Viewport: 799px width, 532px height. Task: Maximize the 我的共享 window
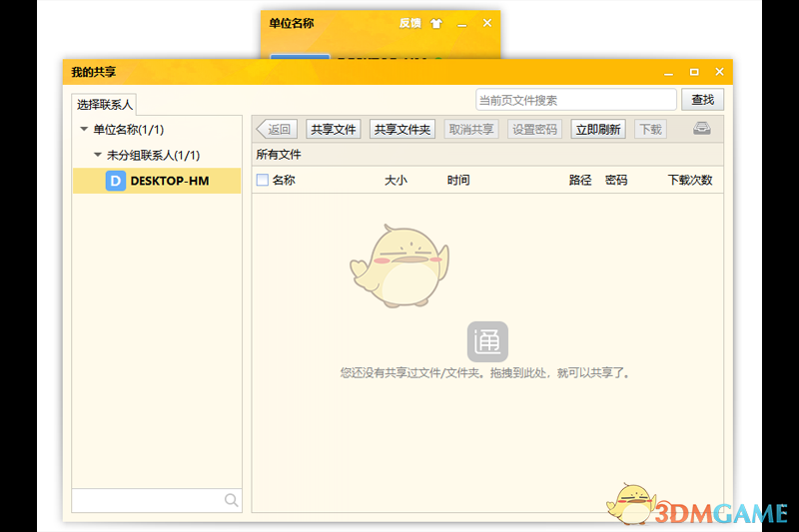pos(694,72)
